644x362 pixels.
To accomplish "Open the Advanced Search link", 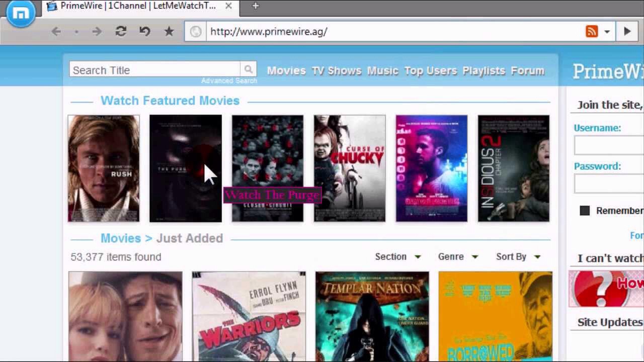I will [x=229, y=81].
